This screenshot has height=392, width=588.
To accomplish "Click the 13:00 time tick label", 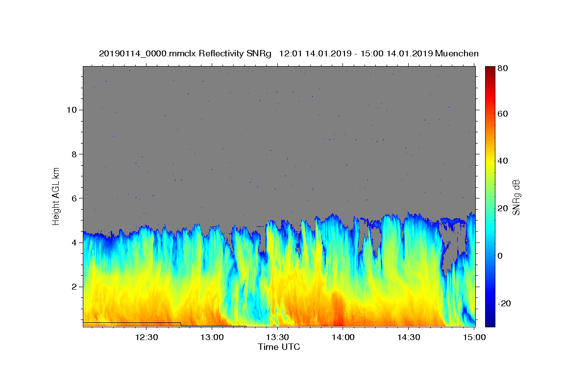I will pyautogui.click(x=212, y=337).
